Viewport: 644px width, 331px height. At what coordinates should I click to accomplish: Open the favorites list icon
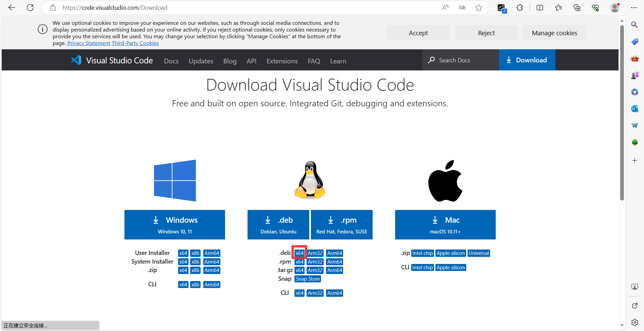click(x=558, y=8)
